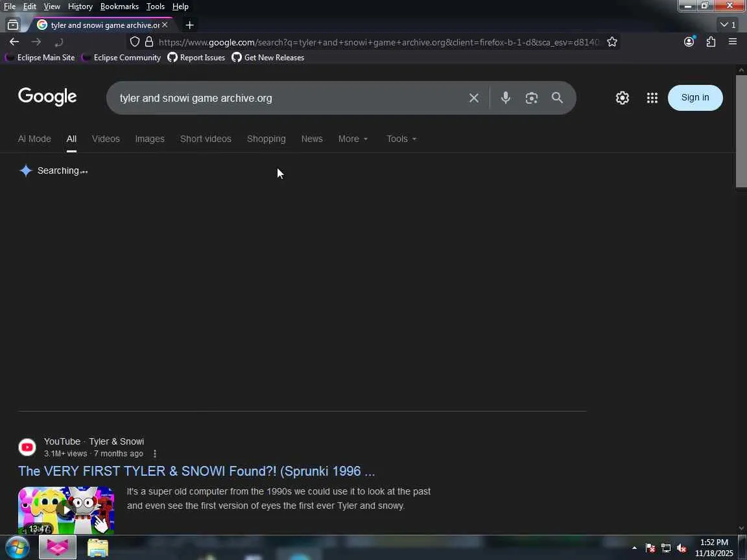Switch to Videos results tab
Viewport: 747px width, 560px height.
click(106, 139)
